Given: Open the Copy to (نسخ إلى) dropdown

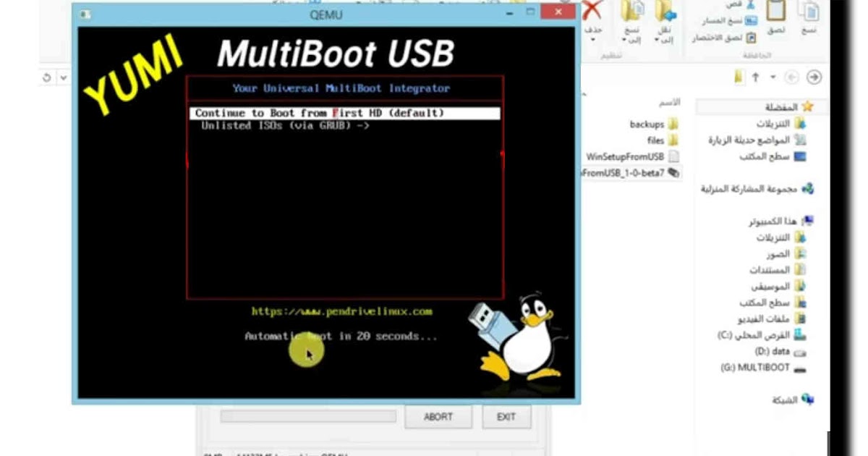Looking at the screenshot, I should (x=625, y=41).
